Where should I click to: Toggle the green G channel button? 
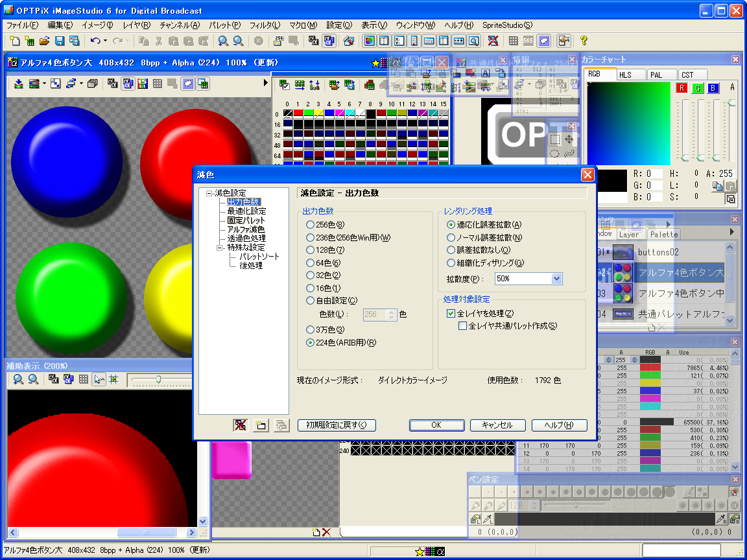(698, 88)
